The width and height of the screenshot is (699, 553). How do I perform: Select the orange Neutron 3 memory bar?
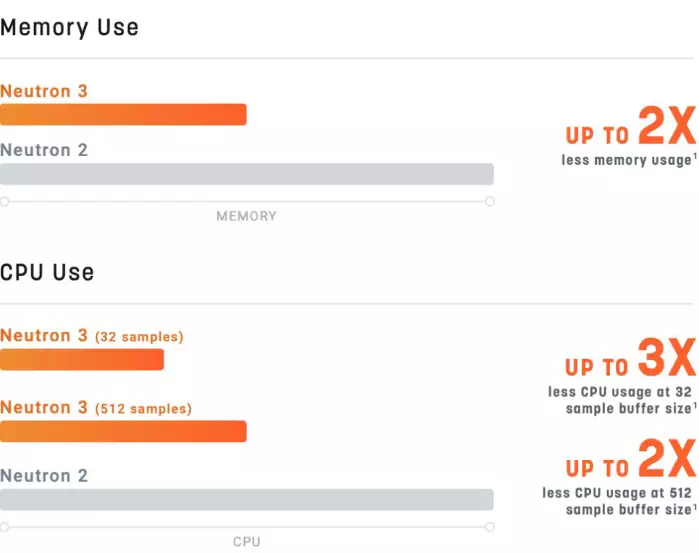pyautogui.click(x=123, y=115)
